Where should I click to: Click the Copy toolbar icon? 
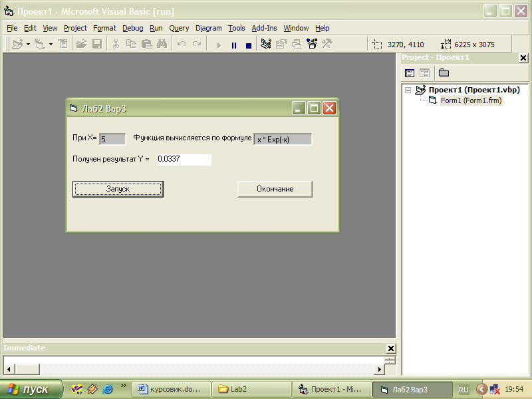pyautogui.click(x=131, y=44)
